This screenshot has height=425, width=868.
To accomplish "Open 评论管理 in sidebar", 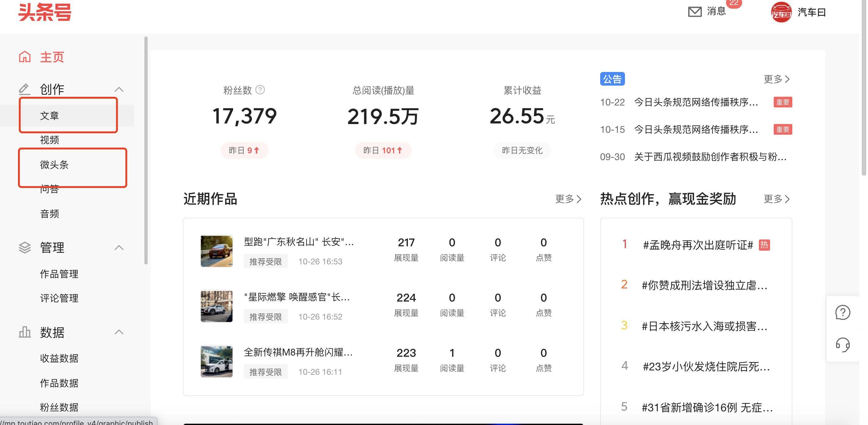I will point(59,298).
